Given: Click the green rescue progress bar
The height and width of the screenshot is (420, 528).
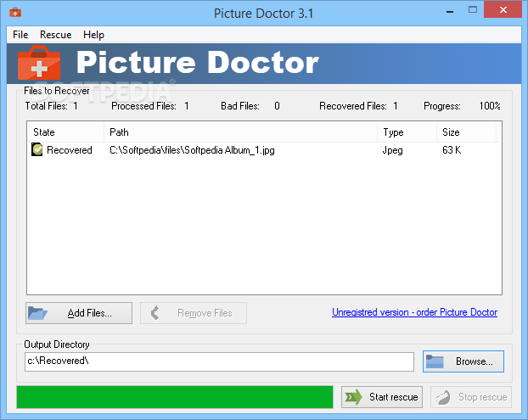Looking at the screenshot, I should (175, 397).
